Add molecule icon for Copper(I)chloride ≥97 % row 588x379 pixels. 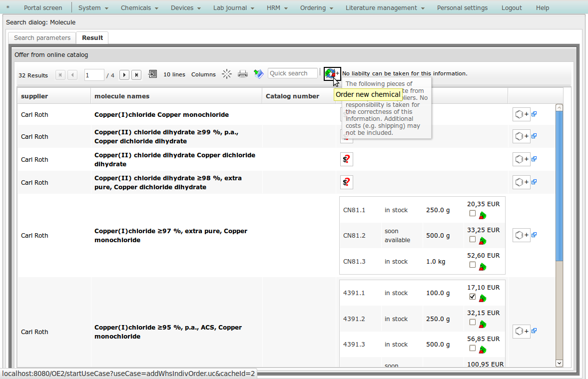point(521,235)
